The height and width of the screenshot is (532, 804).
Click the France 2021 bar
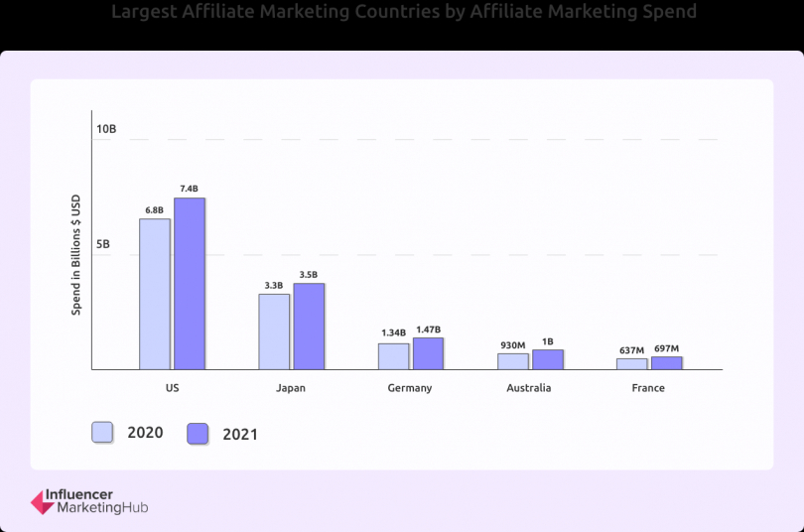pos(667,363)
